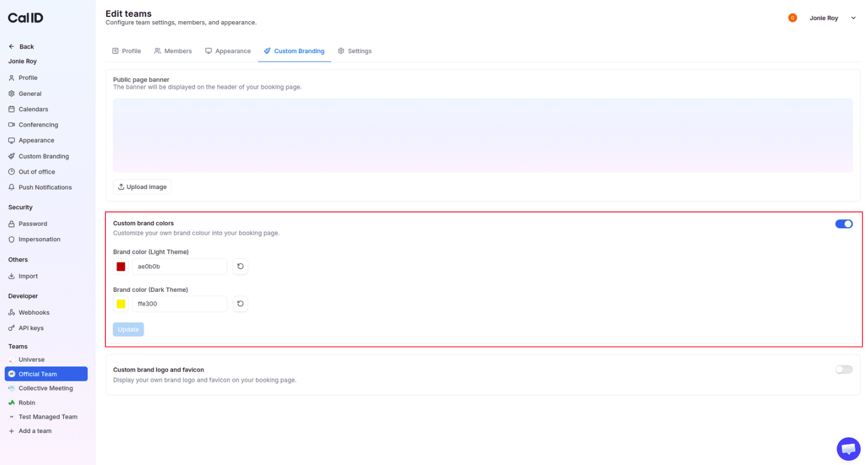Switch to the team Profile tab
Screen dimensions: 868x465
(127, 51)
